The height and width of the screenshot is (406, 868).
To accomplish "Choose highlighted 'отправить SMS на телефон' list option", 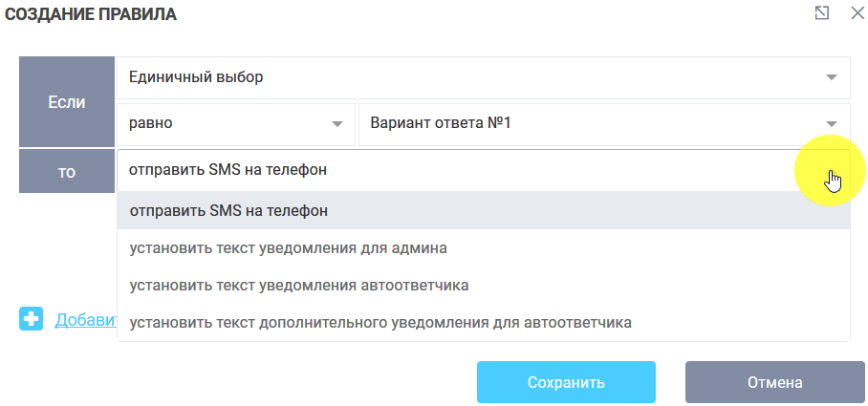I will point(228,210).
